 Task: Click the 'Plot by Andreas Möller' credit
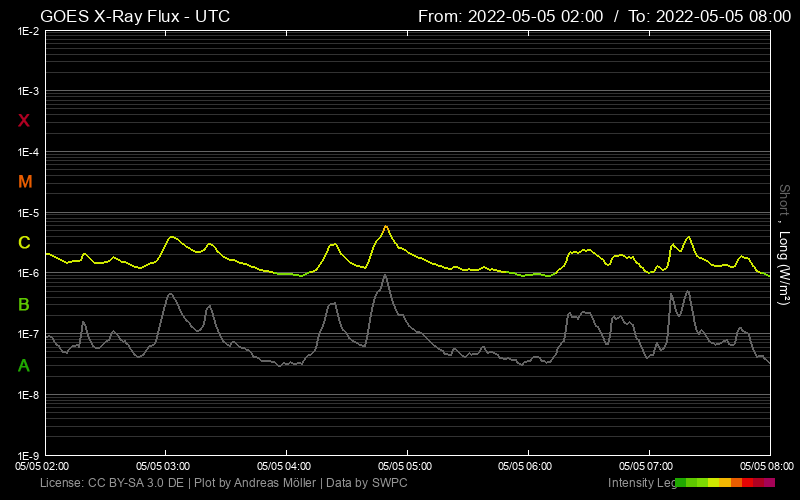255,483
